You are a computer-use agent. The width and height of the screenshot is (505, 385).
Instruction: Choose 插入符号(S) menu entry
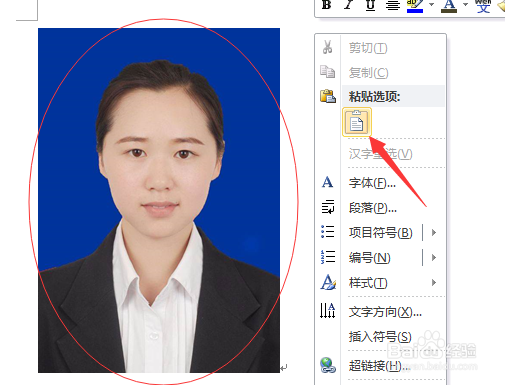point(380,336)
